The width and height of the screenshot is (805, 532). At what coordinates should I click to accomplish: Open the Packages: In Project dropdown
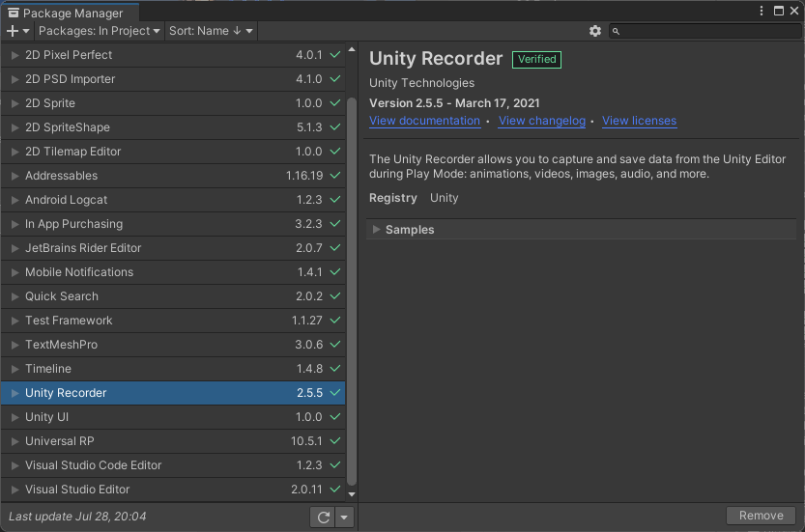[99, 31]
